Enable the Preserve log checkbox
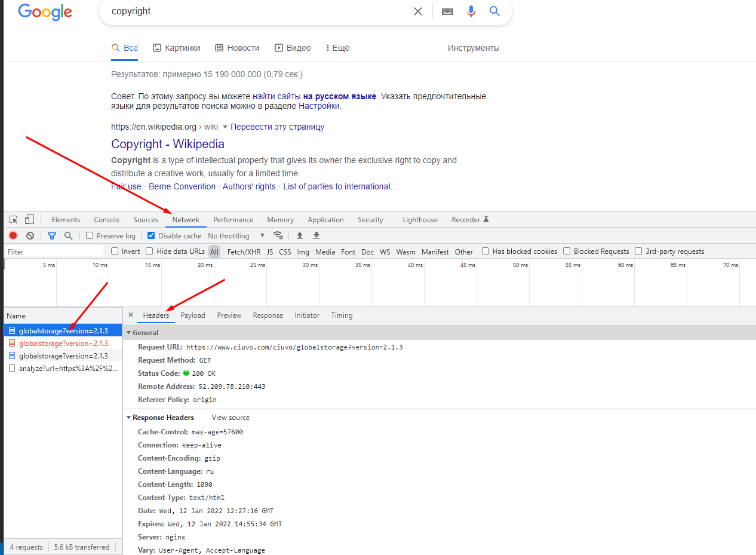The width and height of the screenshot is (756, 555). [90, 236]
